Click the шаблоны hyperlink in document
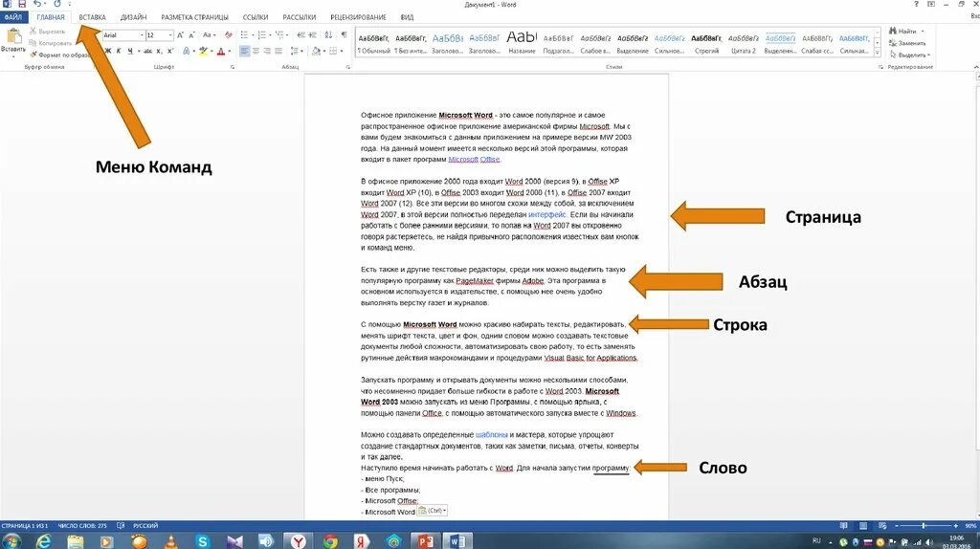This screenshot has width=980, height=549. (x=492, y=434)
